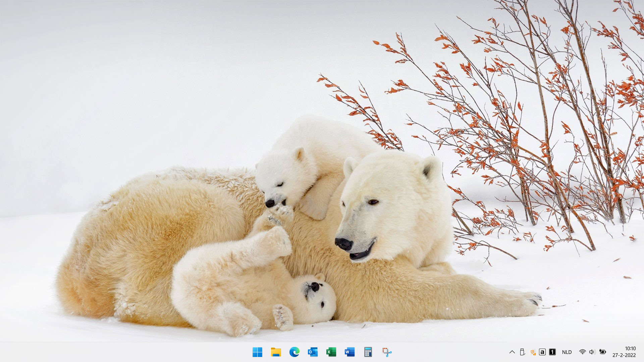The height and width of the screenshot is (362, 644).
Task: Expand hidden system tray icons
Action: 512,352
